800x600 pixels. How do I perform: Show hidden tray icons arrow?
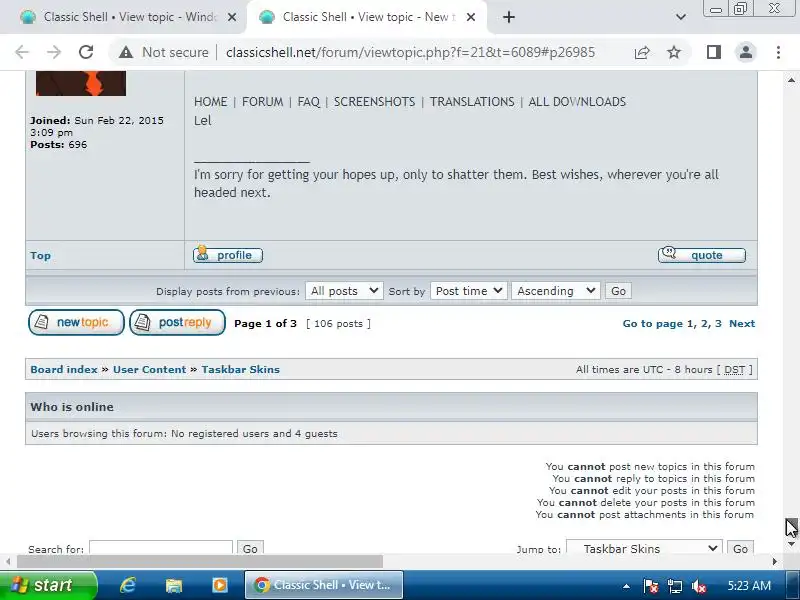click(x=626, y=586)
